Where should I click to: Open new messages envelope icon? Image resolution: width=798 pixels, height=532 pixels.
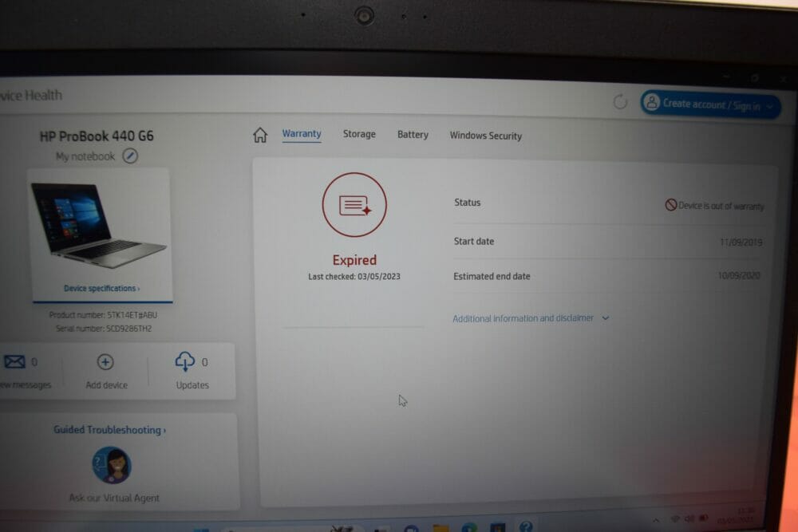click(14, 361)
